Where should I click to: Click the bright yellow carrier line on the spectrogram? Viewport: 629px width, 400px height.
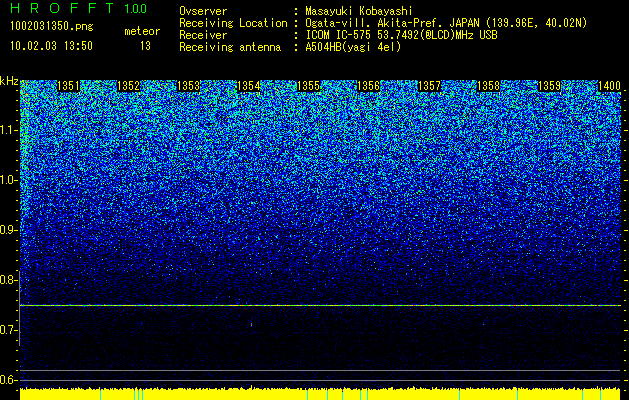[x=320, y=306]
